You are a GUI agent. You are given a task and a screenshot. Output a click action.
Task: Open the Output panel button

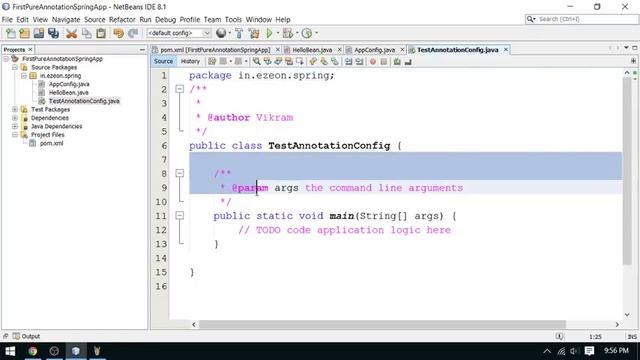click(26, 336)
